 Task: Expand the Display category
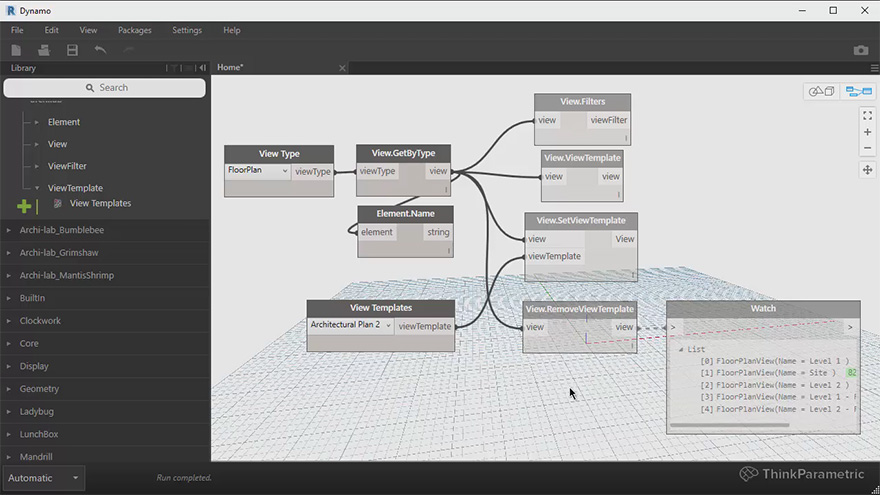pyautogui.click(x=8, y=366)
